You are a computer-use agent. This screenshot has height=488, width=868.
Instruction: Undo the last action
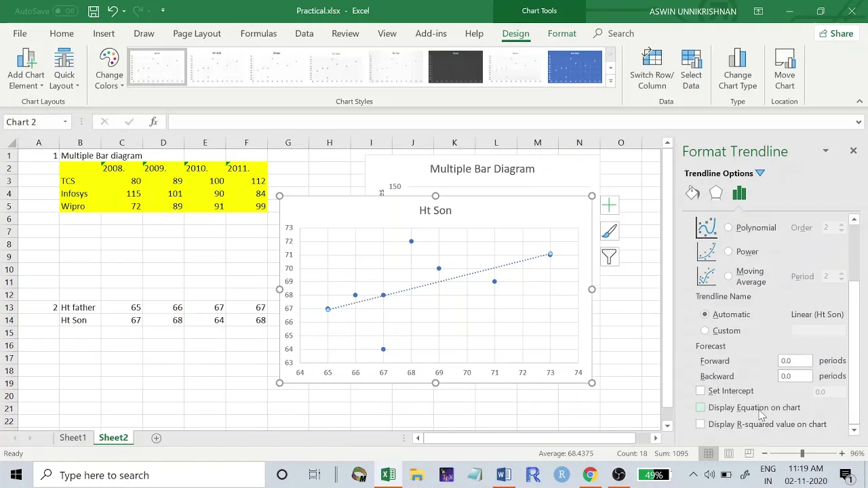point(113,11)
